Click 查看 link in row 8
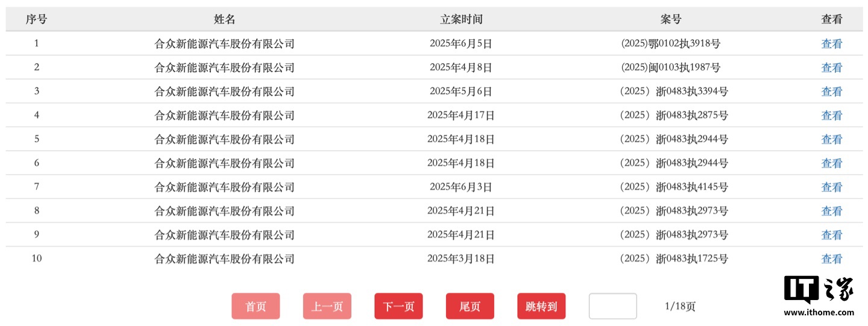The width and height of the screenshot is (868, 326). point(831,211)
